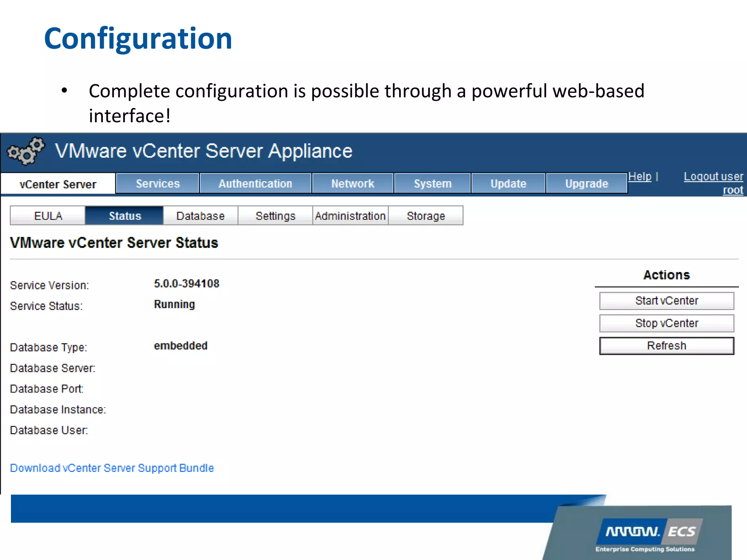747x560 pixels.
Task: Click the Stop vCenter button
Action: 667,323
